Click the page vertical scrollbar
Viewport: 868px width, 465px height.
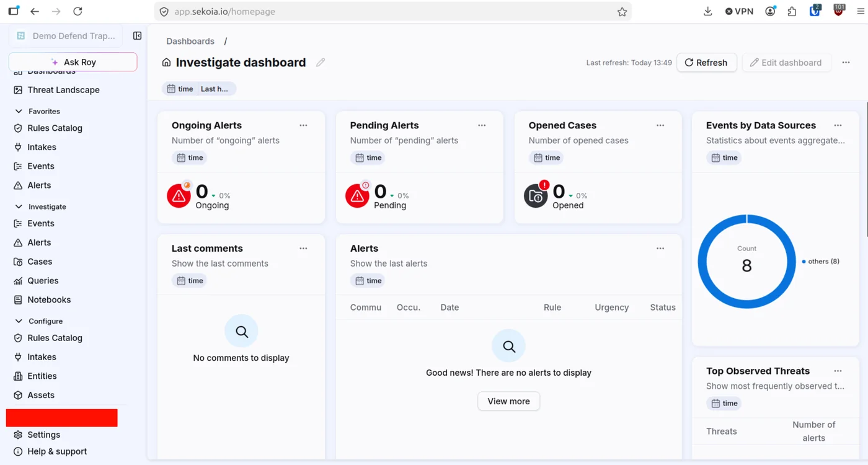click(866, 169)
